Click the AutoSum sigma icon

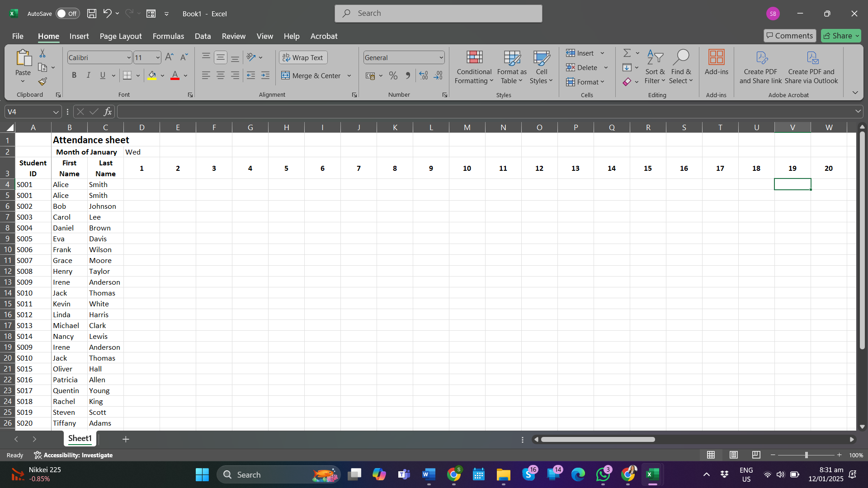pos(627,53)
